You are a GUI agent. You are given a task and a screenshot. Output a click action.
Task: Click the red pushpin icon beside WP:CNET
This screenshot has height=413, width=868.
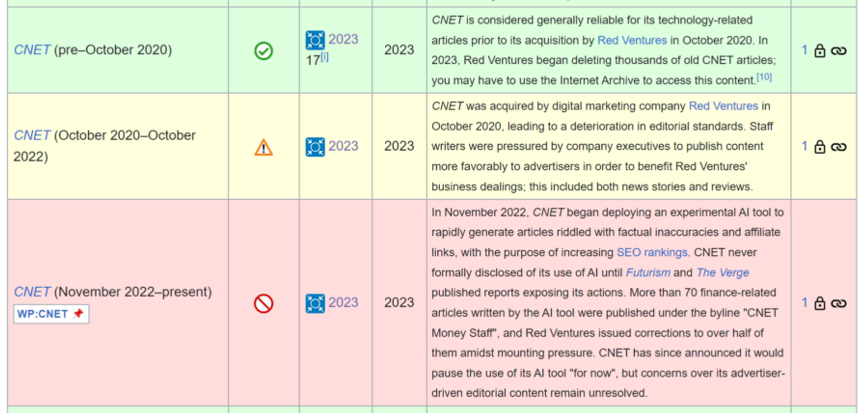tap(78, 313)
